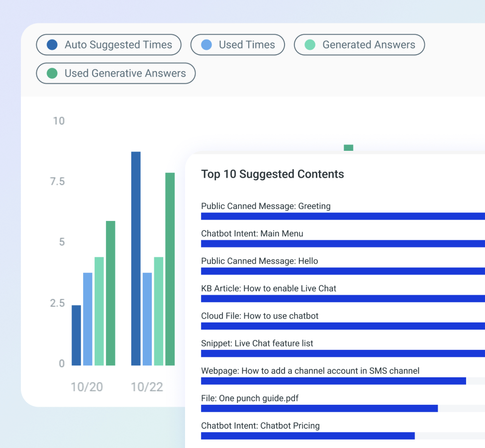
Task: Click the SMS channel webpage content label
Action: (310, 371)
